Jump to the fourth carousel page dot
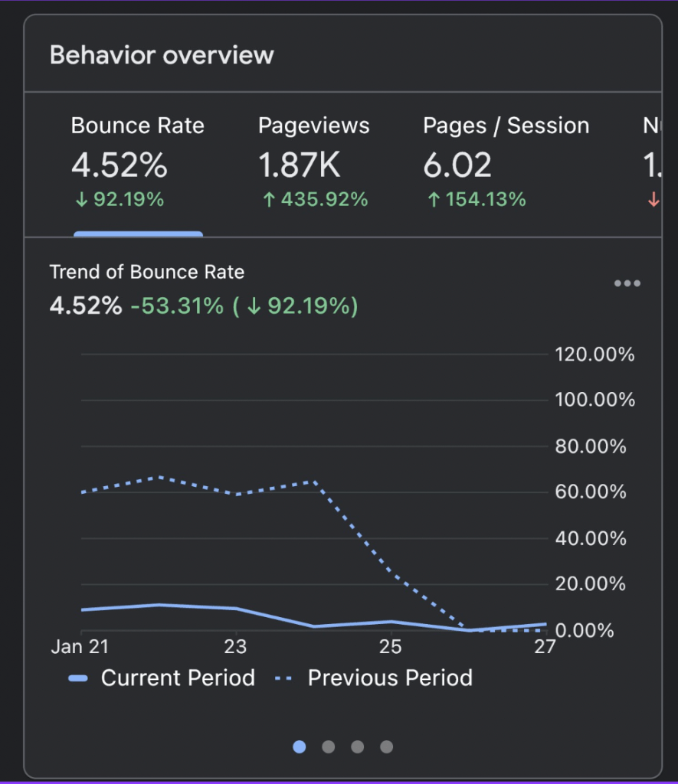Viewport: 678px width, 784px height. [x=387, y=746]
